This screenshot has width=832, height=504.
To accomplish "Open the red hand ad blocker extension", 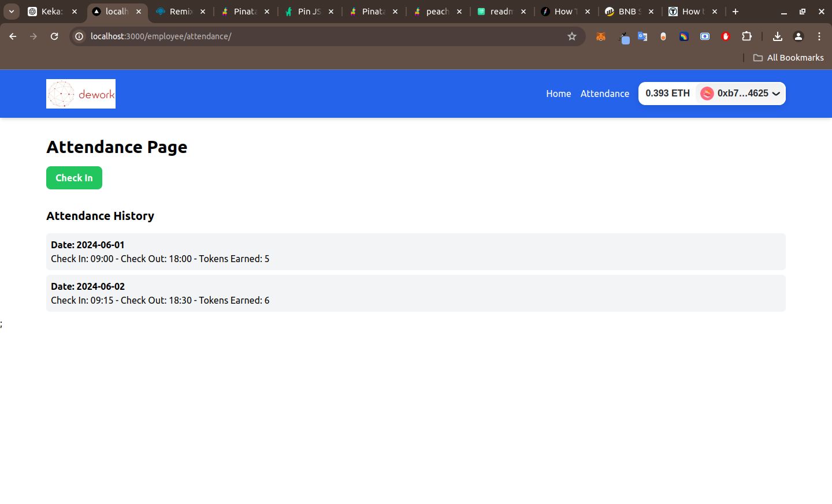I will click(726, 36).
